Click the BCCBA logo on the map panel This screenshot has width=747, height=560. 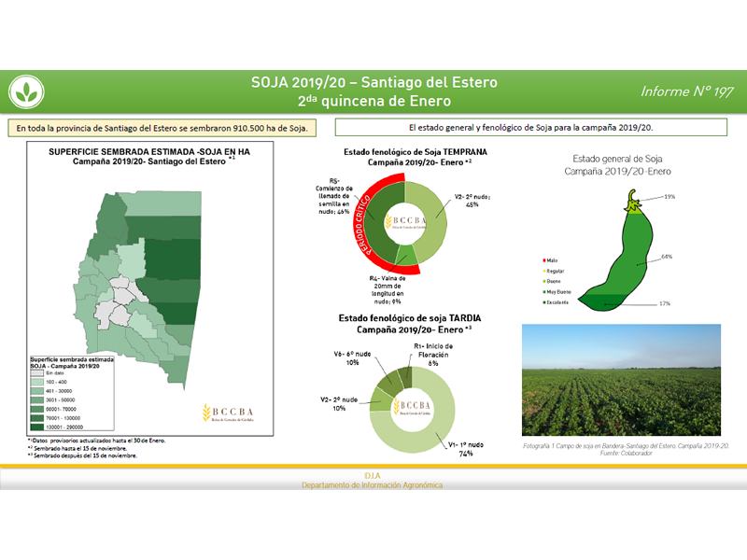228,413
